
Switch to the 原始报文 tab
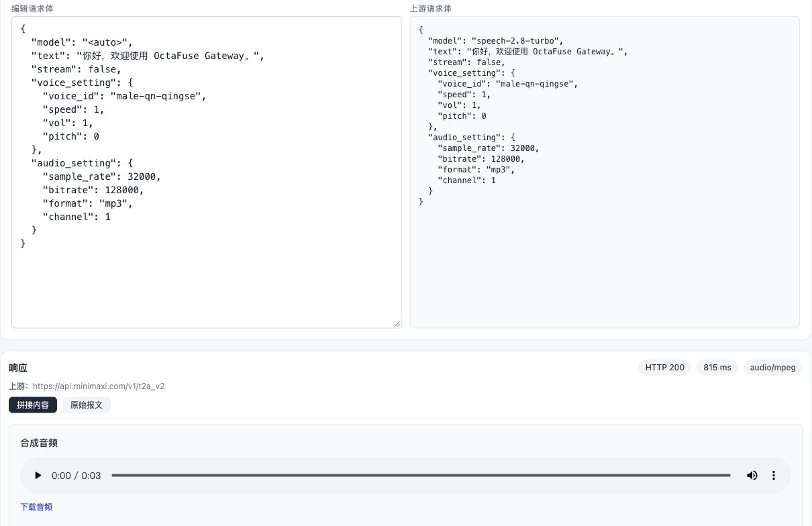coord(87,405)
